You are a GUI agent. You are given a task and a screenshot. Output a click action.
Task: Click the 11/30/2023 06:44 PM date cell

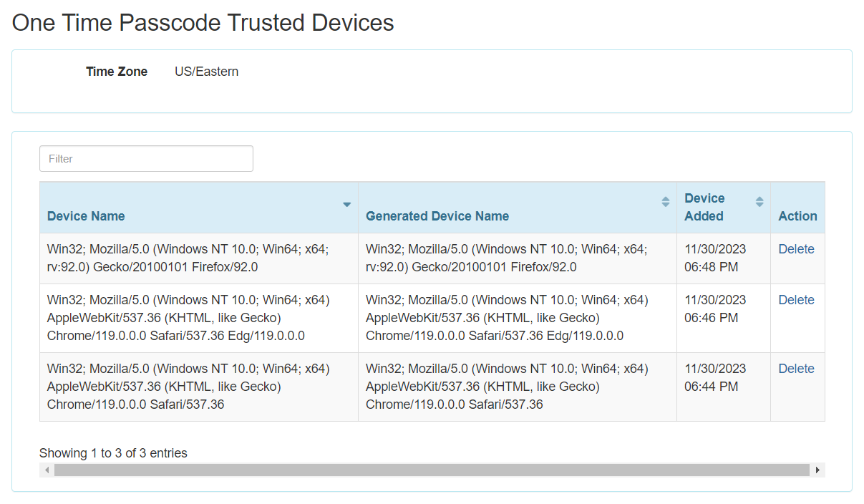click(x=724, y=387)
